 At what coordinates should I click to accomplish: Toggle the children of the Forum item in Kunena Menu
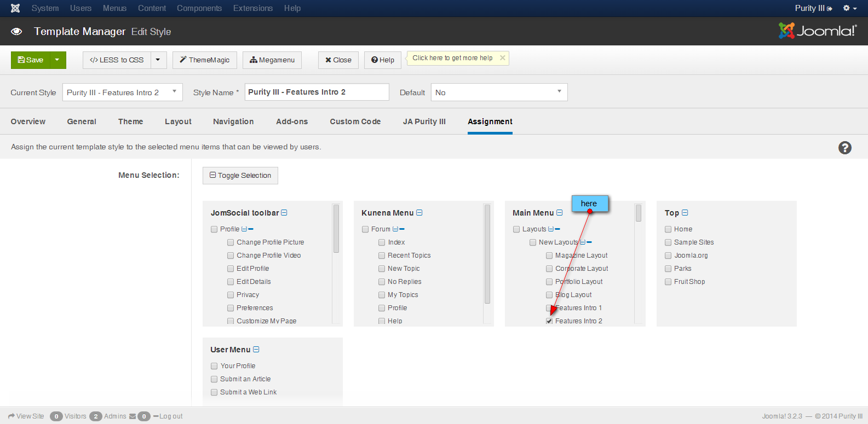(395, 229)
